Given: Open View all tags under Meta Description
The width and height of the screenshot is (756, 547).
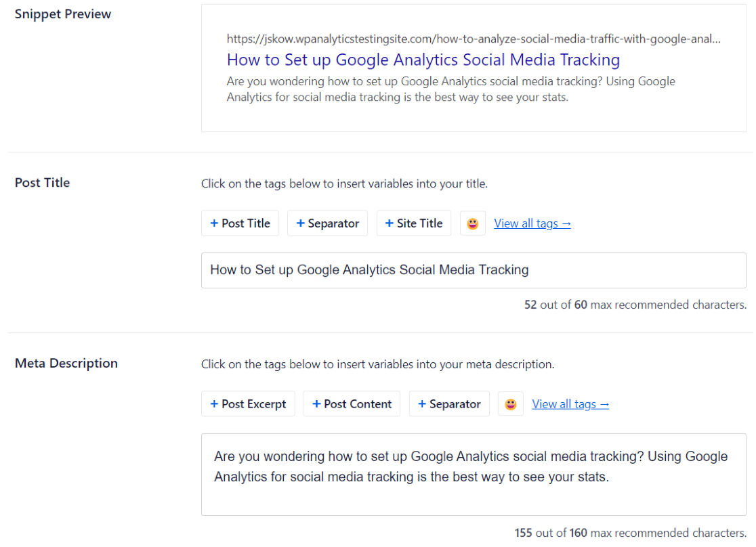Looking at the screenshot, I should tap(570, 404).
